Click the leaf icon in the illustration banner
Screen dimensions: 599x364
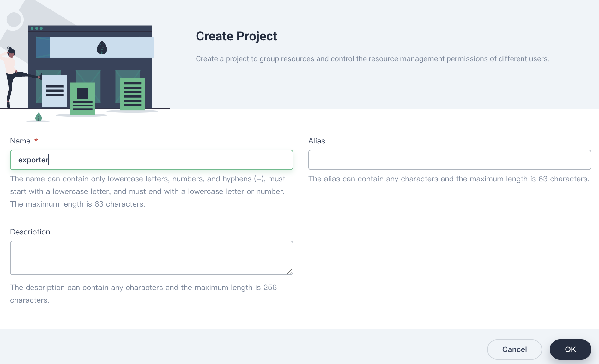[102, 47]
